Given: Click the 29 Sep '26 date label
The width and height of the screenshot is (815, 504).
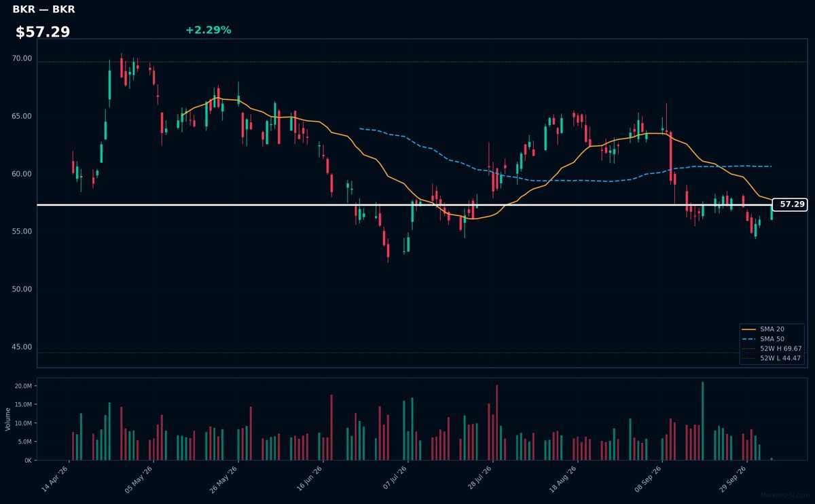Looking at the screenshot, I should 733,479.
